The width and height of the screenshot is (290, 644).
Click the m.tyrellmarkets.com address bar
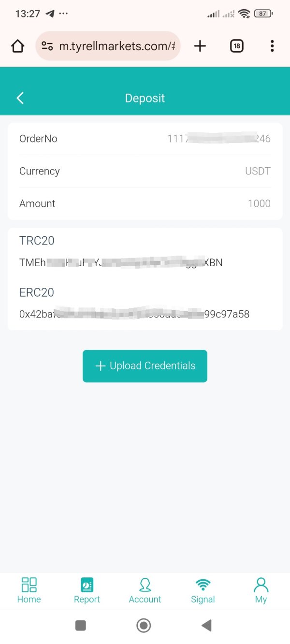coord(116,46)
